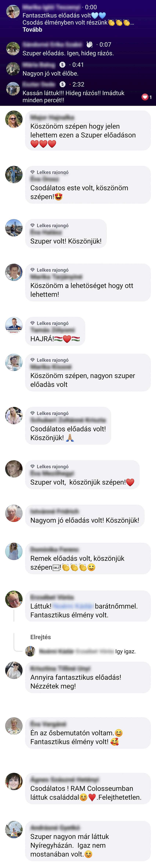Click Lelkes rajongó badge above 'Csodálatos előadás volt!'

[49, 413]
